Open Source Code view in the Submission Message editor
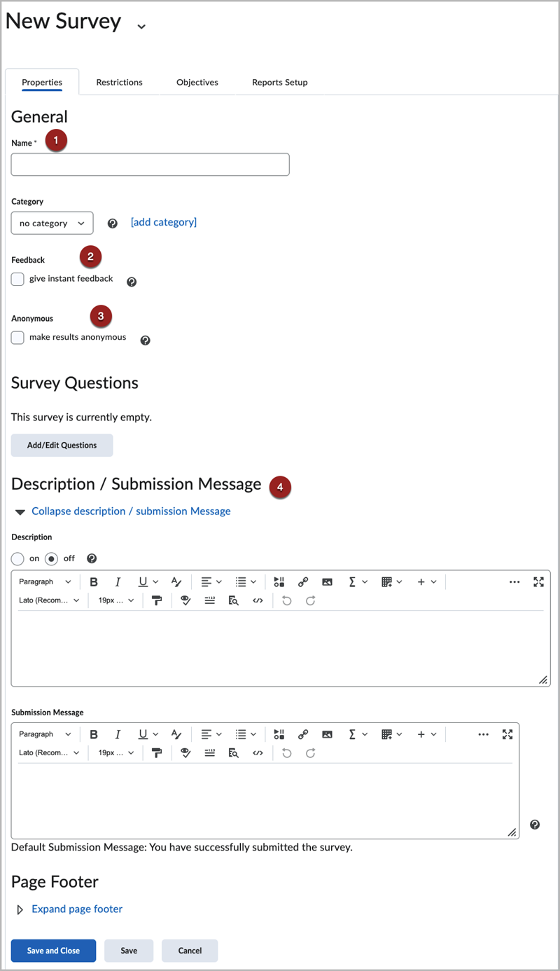 tap(258, 753)
